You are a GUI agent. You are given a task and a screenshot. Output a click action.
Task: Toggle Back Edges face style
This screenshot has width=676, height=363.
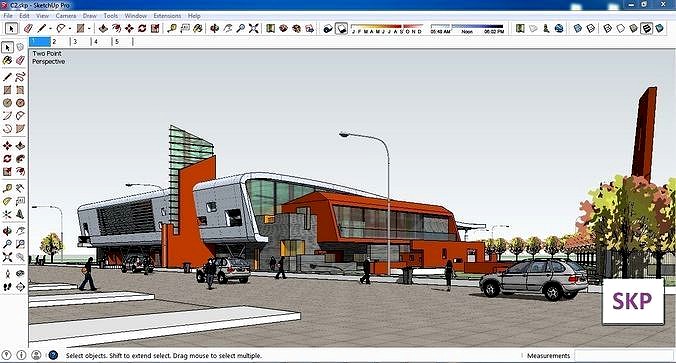[591, 28]
